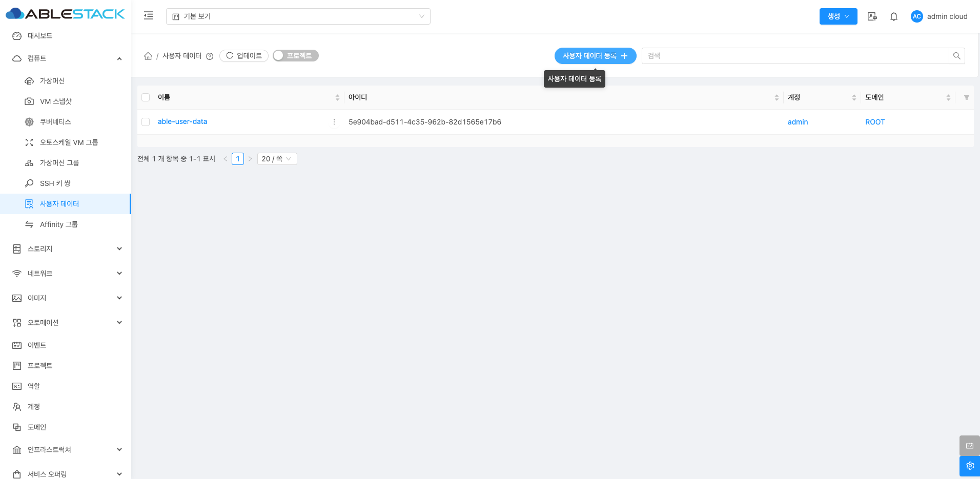
Task: Expand the 서비스 오퍼링 menu section
Action: point(66,474)
